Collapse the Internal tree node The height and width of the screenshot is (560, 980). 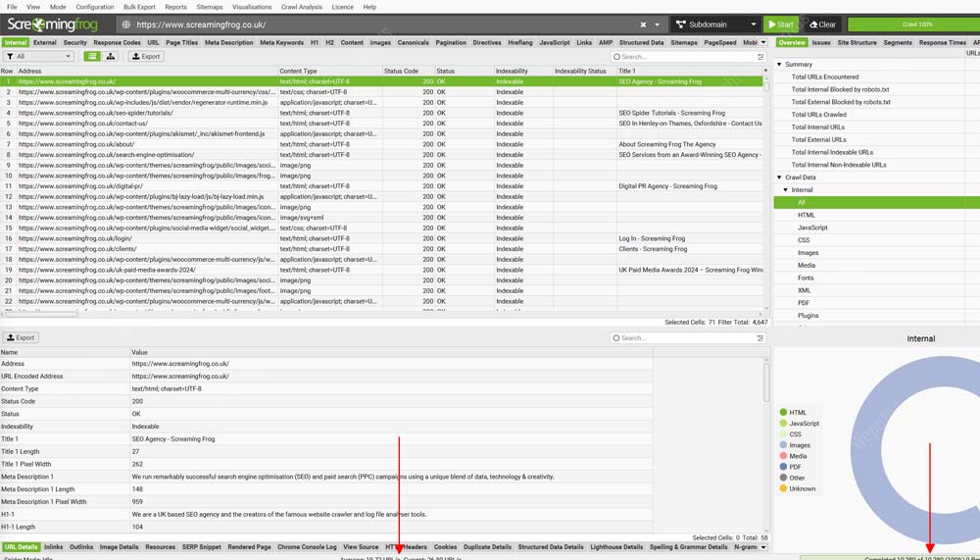[786, 189]
